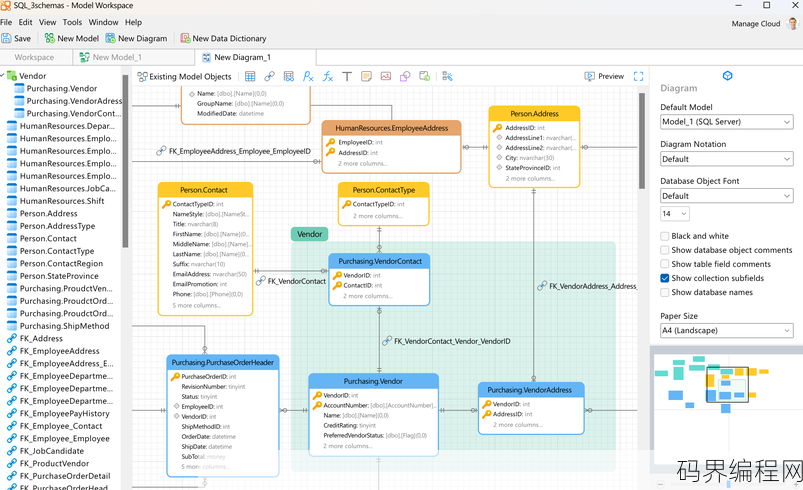Select FK_JobCandidate in sidebar

[x=52, y=451]
